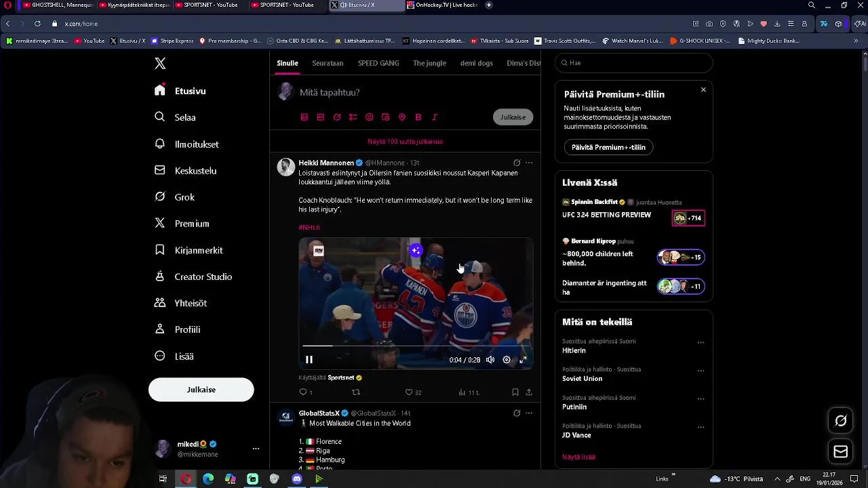Like Mannonen's post with 32 likes
This screenshot has width=868, height=488.
pyautogui.click(x=413, y=392)
